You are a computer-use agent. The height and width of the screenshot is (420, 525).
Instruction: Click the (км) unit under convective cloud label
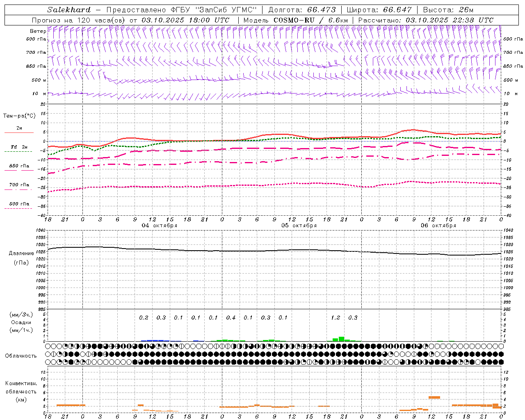pyautogui.click(x=21, y=399)
